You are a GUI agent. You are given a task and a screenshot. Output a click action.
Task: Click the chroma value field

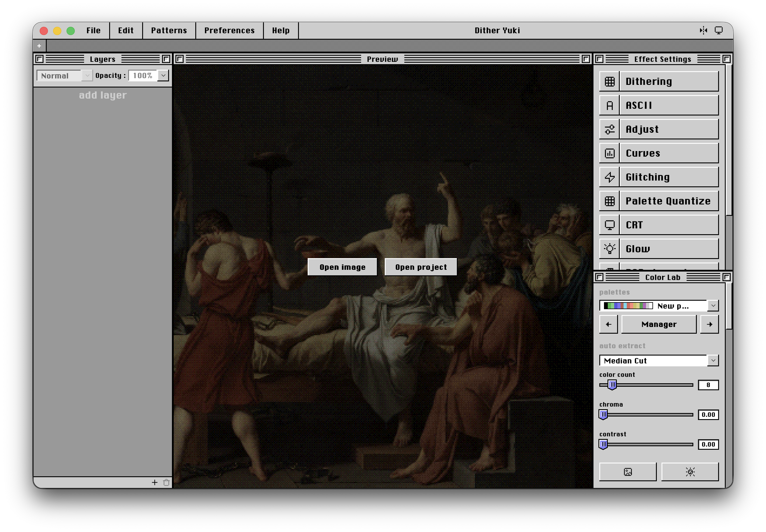click(x=708, y=415)
